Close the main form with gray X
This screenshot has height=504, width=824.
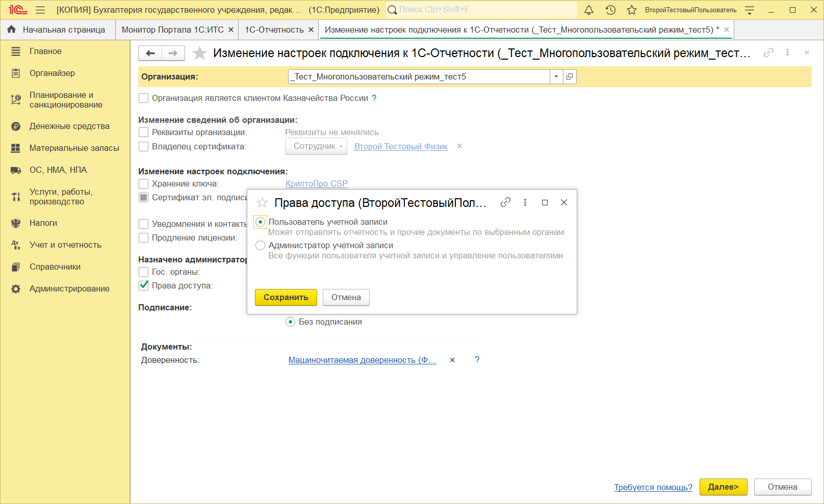pos(807,52)
